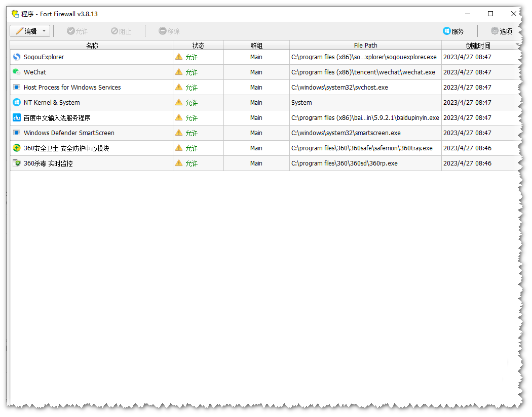Viewport: 532px width, 417px height.
Task: Click the Windows Defender SmartScreen icon
Action: (x=17, y=133)
